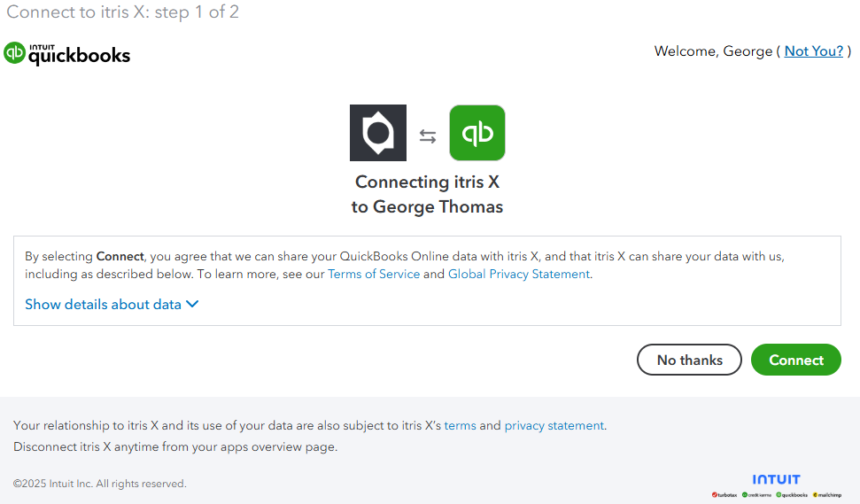Open the Terms of Service link
Screen dimensions: 860x504
pos(374,275)
